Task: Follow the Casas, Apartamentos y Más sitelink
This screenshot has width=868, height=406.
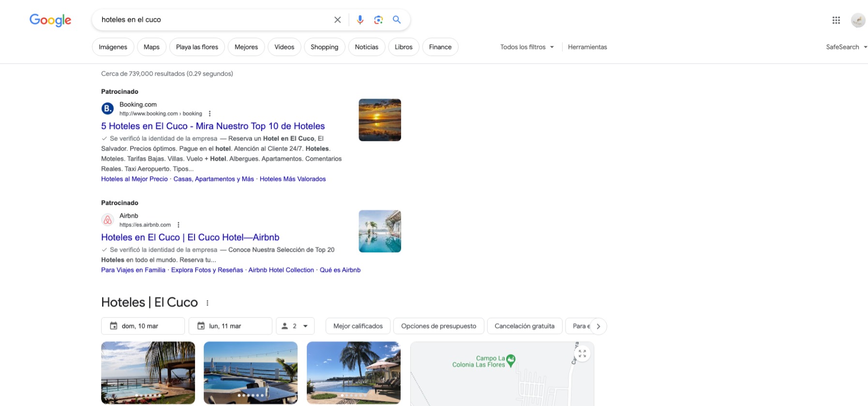Action: click(214, 179)
